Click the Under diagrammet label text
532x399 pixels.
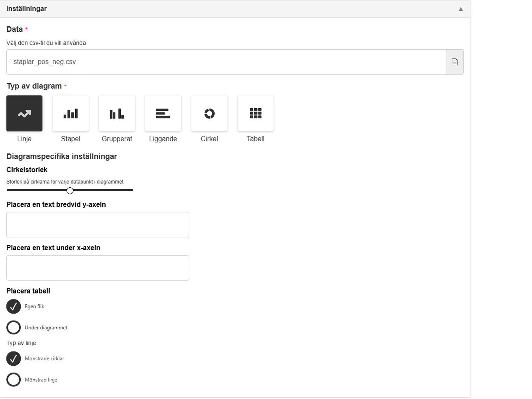(46, 328)
